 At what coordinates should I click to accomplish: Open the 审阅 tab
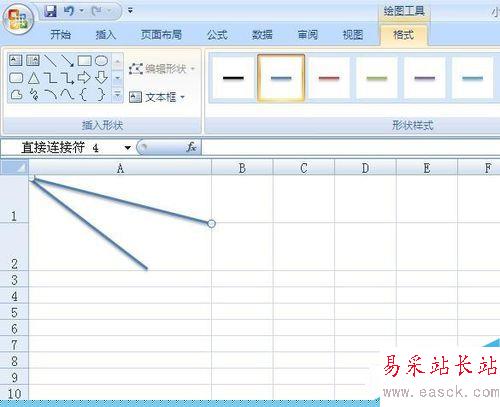tap(308, 34)
